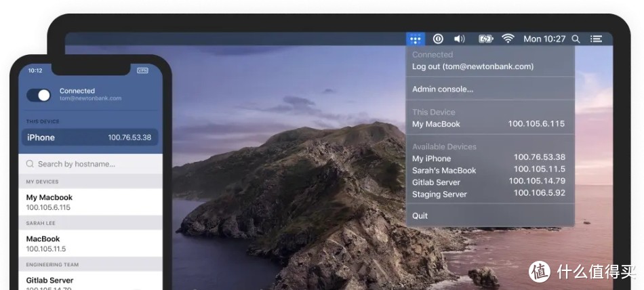Choose Staging Server menu entry

coord(490,194)
